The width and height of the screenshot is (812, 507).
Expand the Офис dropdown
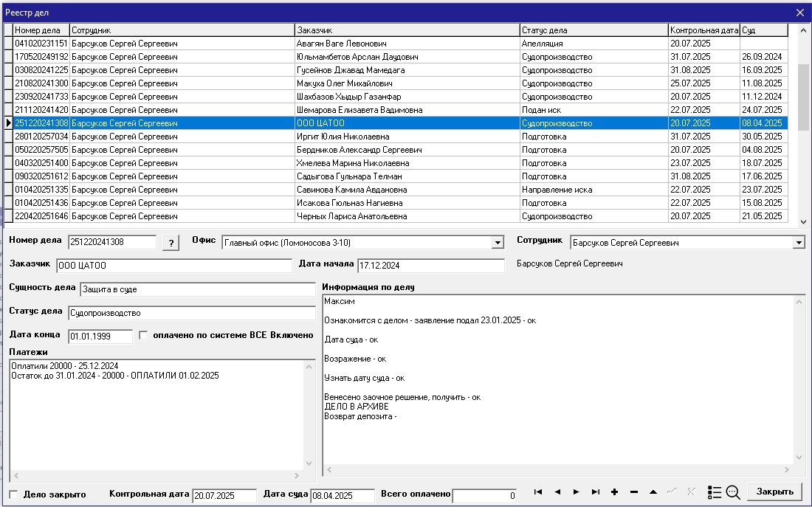(x=498, y=243)
